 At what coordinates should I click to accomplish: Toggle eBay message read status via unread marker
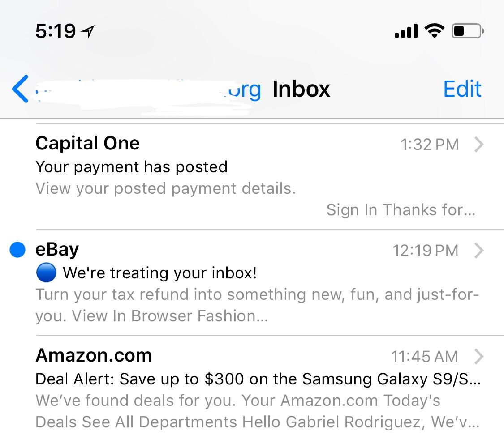coord(17,249)
